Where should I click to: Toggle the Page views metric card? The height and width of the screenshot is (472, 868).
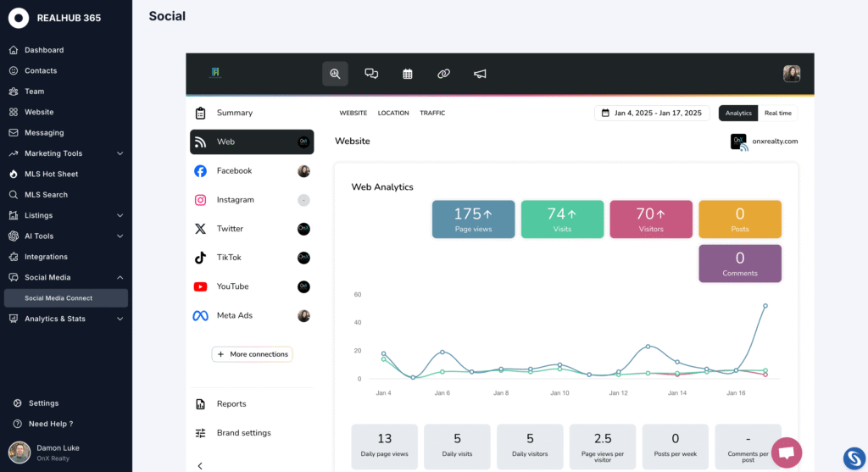473,219
